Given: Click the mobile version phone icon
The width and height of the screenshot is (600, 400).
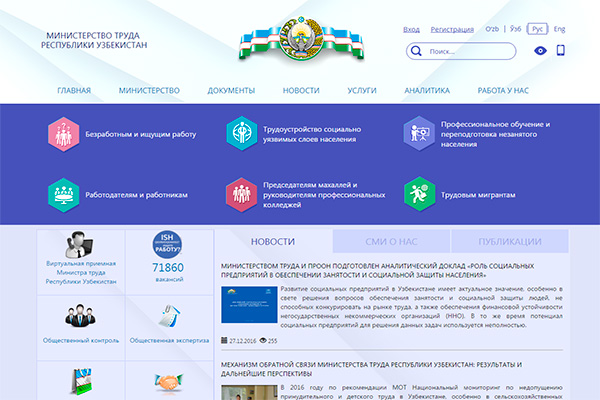Looking at the screenshot, I should [x=561, y=50].
